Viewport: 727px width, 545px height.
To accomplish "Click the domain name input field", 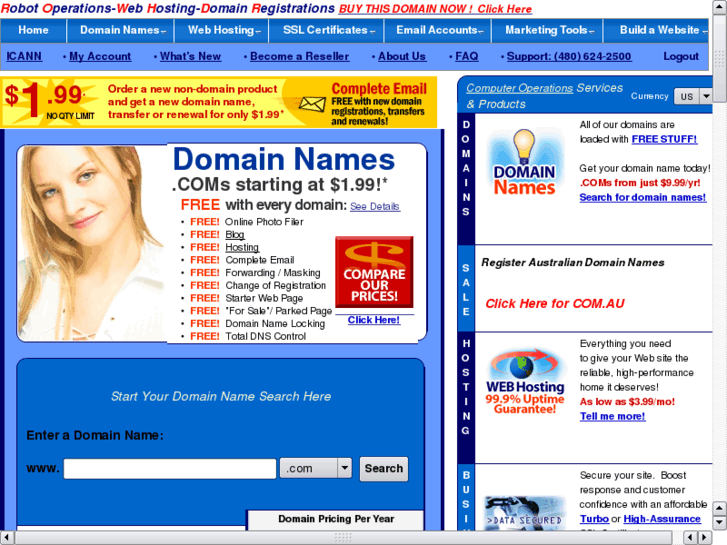I will pos(170,468).
